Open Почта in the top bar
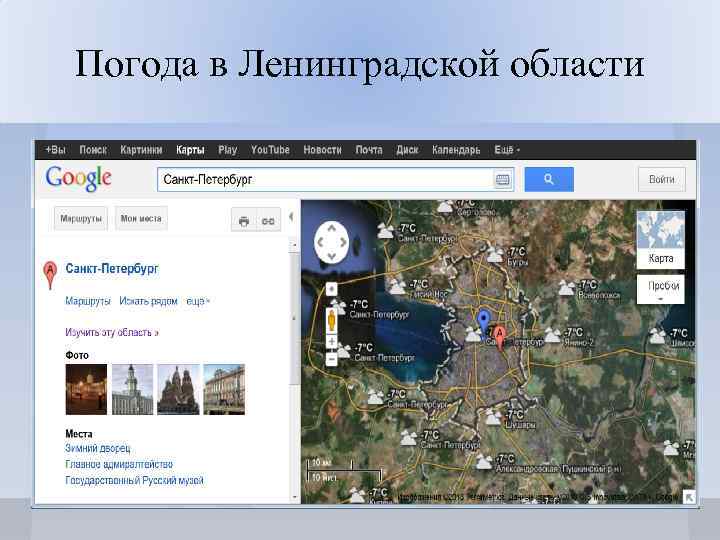Viewport: 720px width, 540px height. pyautogui.click(x=369, y=150)
